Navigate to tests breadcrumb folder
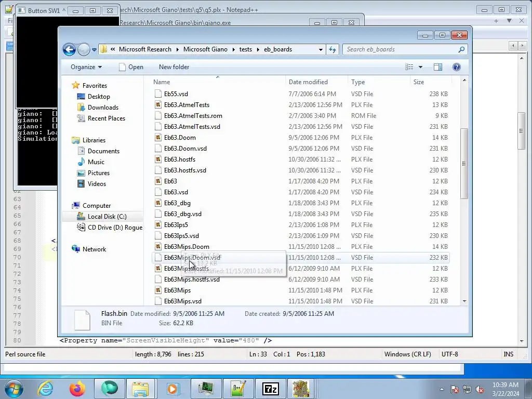Image resolution: width=532 pixels, height=399 pixels. pos(246,49)
